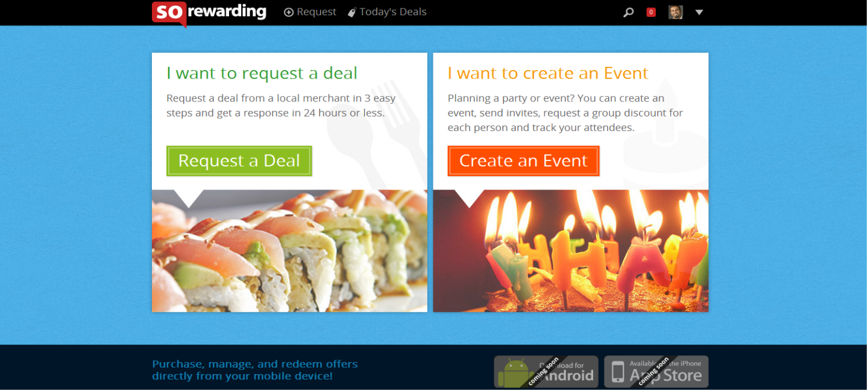Click the user profile avatar
The width and height of the screenshot is (868, 391).
coord(676,12)
